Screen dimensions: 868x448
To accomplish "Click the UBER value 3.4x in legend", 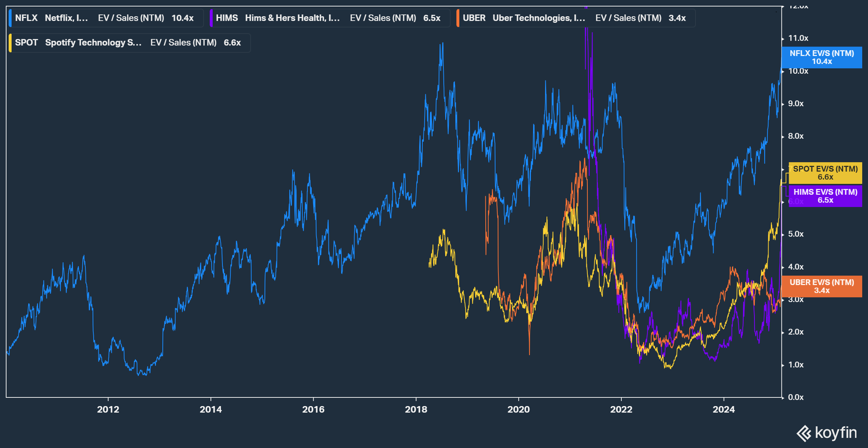I will [x=677, y=18].
